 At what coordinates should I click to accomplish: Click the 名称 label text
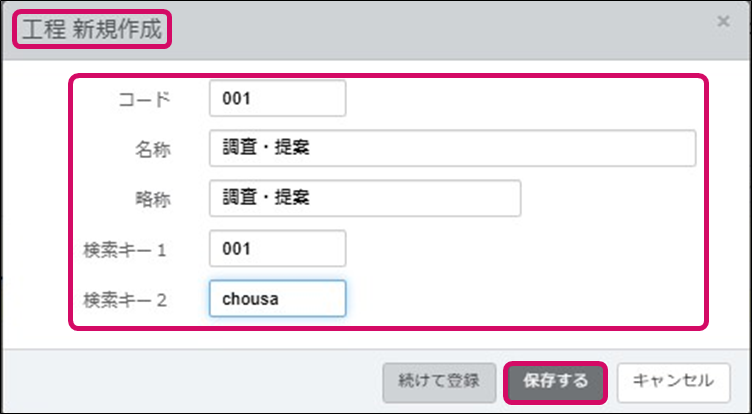[153, 149]
